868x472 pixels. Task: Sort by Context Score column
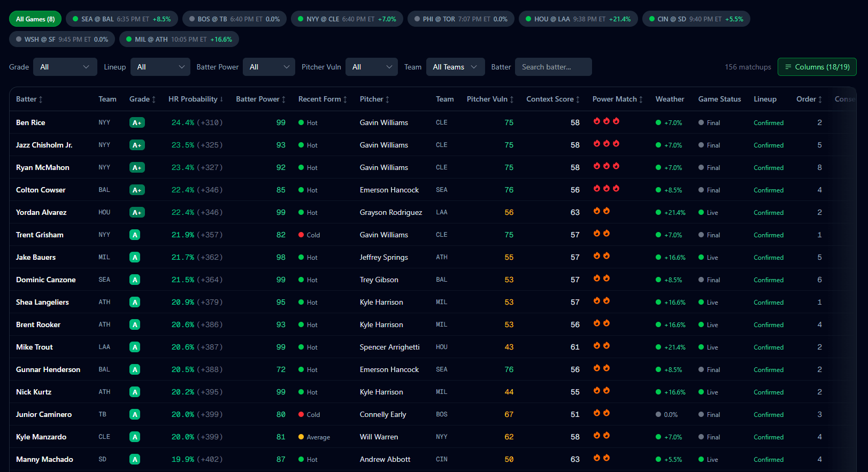553,99
